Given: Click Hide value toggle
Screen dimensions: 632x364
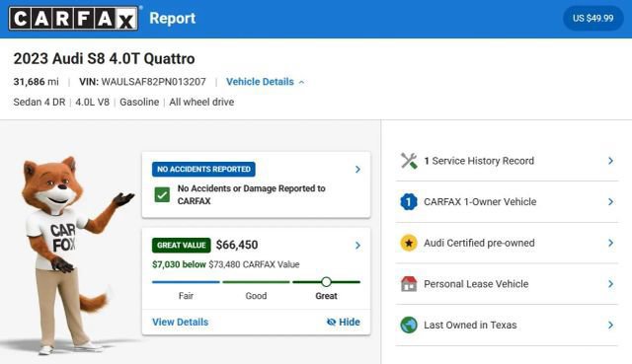Looking at the screenshot, I should [x=343, y=323].
